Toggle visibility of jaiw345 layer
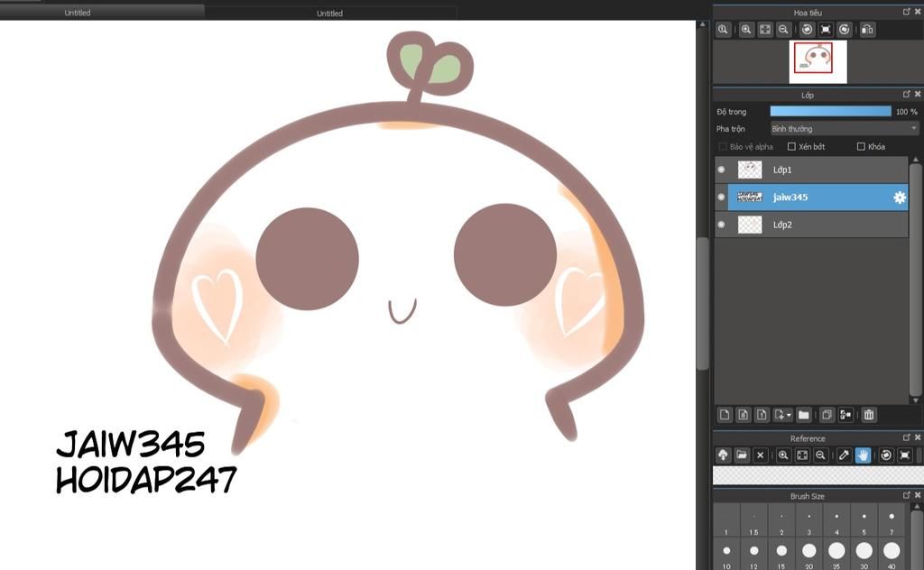Viewport: 924px width, 570px height. point(721,198)
